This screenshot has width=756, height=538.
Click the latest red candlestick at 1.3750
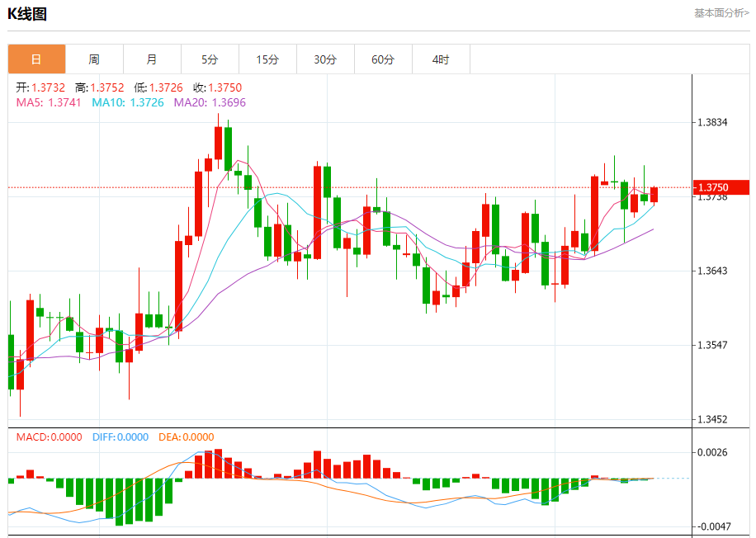point(654,195)
